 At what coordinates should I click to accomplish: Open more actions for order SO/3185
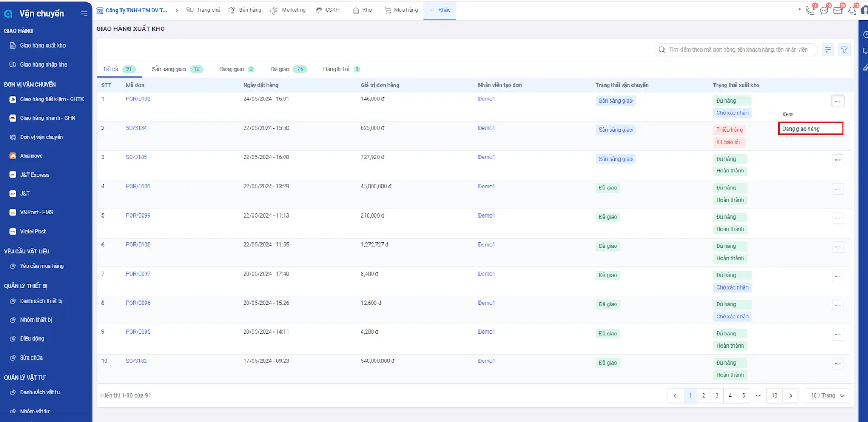838,160
